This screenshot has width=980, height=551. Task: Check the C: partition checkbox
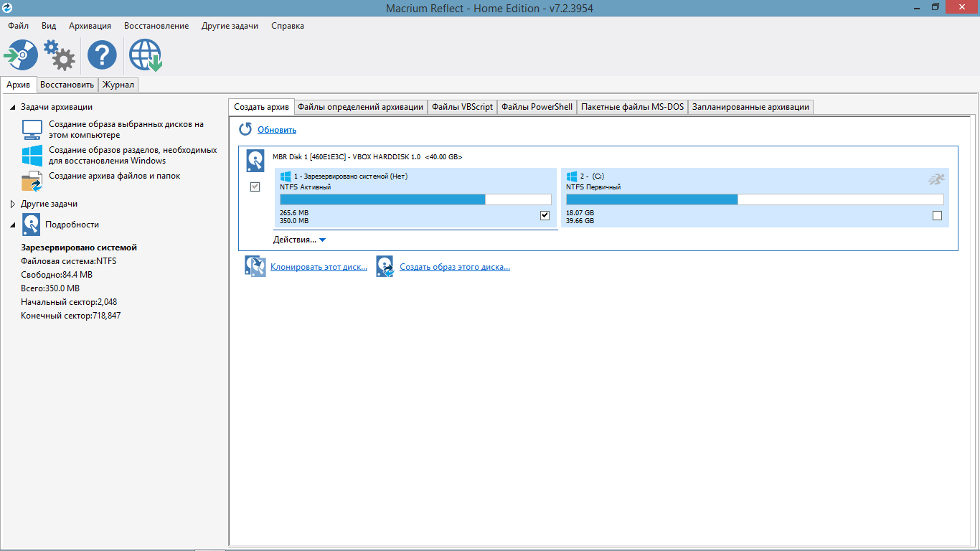tap(937, 215)
